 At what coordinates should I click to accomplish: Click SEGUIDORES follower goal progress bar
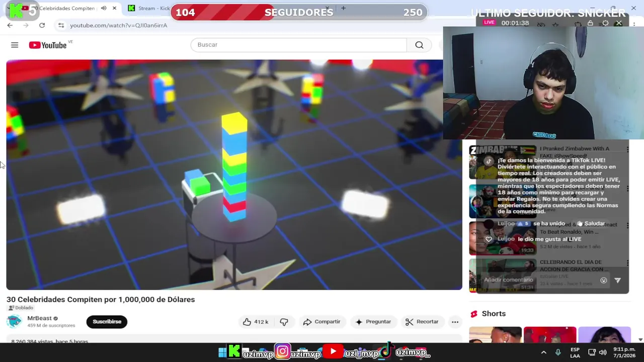click(x=299, y=13)
